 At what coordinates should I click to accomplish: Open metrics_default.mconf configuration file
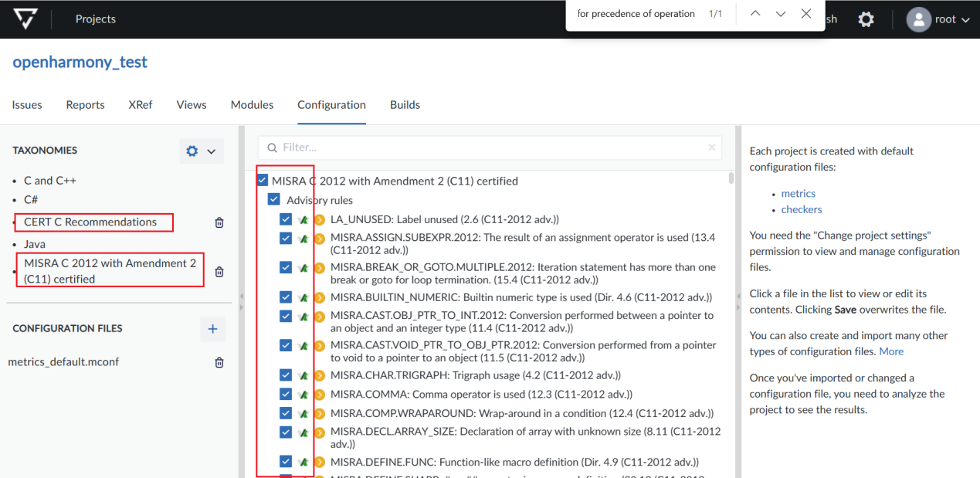tap(63, 362)
